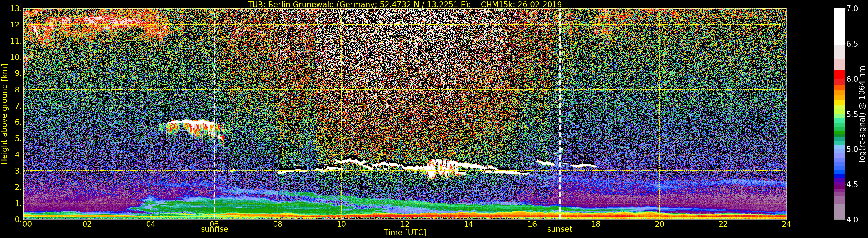Click the 13 tick on the height axis
Viewport: 868px width, 238px height.
click(16, 9)
